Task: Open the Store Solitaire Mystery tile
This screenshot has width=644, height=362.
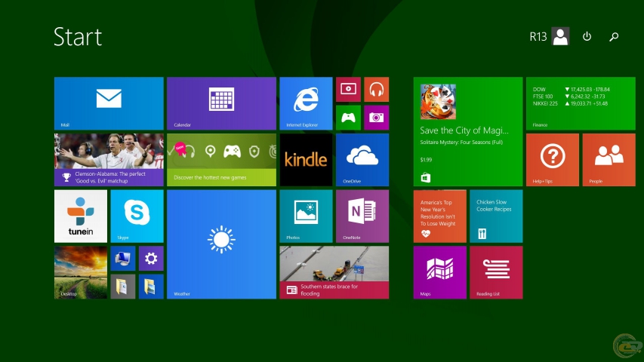Action: coord(468,131)
